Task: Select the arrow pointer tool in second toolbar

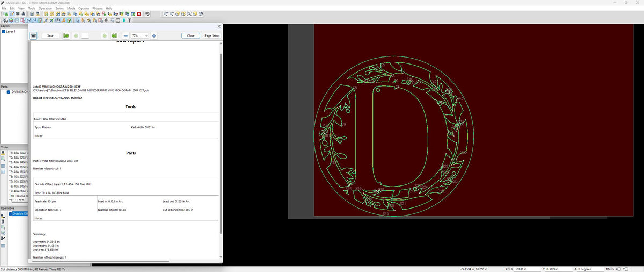Action: 78,20
